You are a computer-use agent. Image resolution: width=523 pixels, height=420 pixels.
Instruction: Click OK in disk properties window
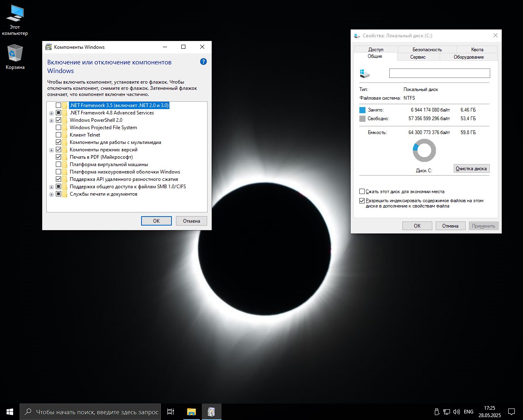pyautogui.click(x=417, y=226)
